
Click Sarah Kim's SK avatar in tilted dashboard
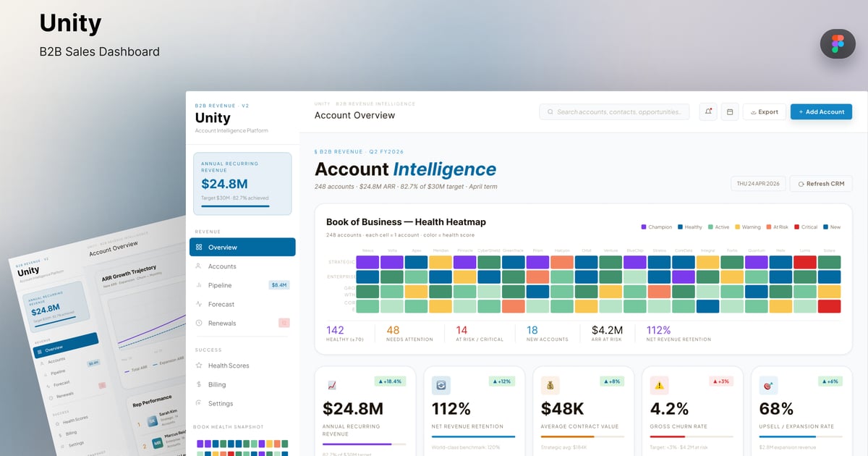click(x=153, y=421)
